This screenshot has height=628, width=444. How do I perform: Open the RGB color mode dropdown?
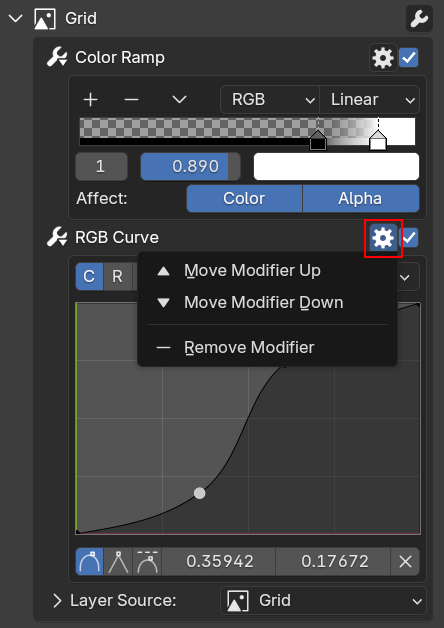(x=270, y=99)
